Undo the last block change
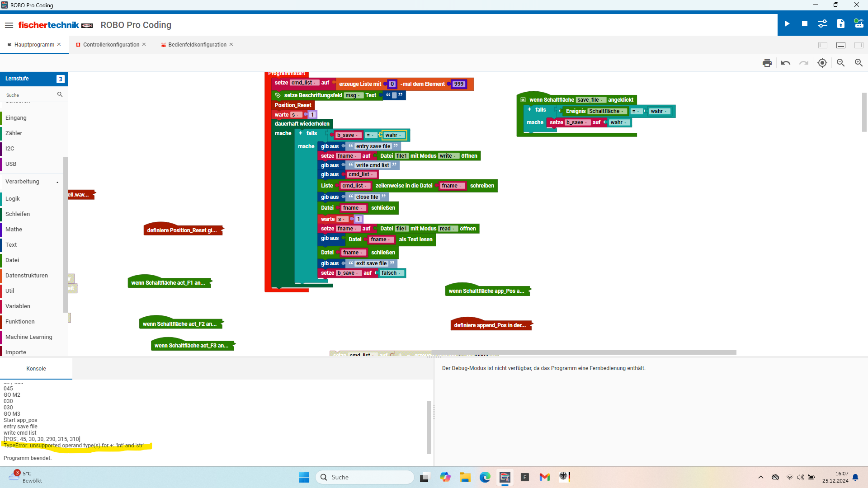 point(786,63)
